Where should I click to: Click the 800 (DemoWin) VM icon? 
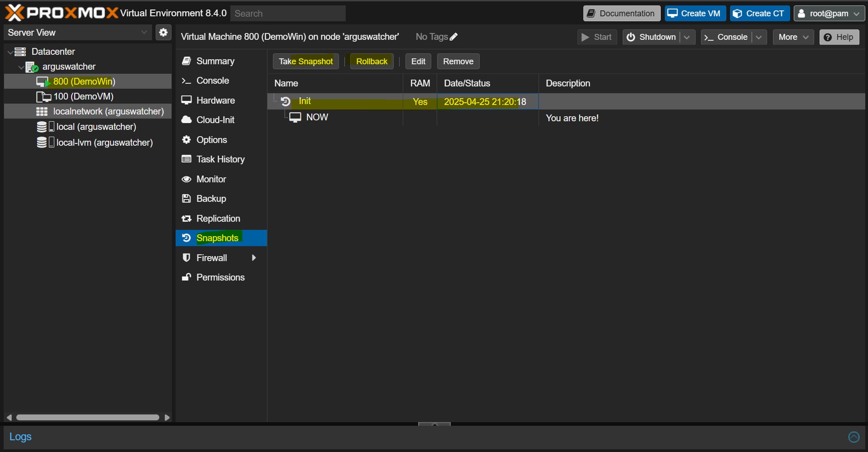coord(43,82)
